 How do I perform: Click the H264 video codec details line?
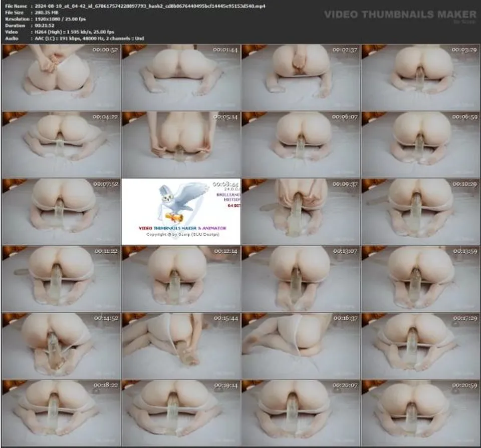(x=74, y=32)
